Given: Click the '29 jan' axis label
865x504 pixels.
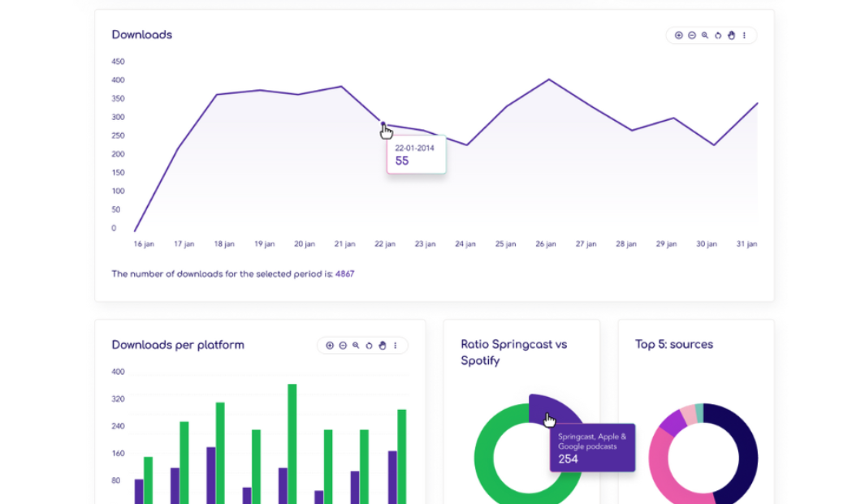Looking at the screenshot, I should (x=666, y=243).
